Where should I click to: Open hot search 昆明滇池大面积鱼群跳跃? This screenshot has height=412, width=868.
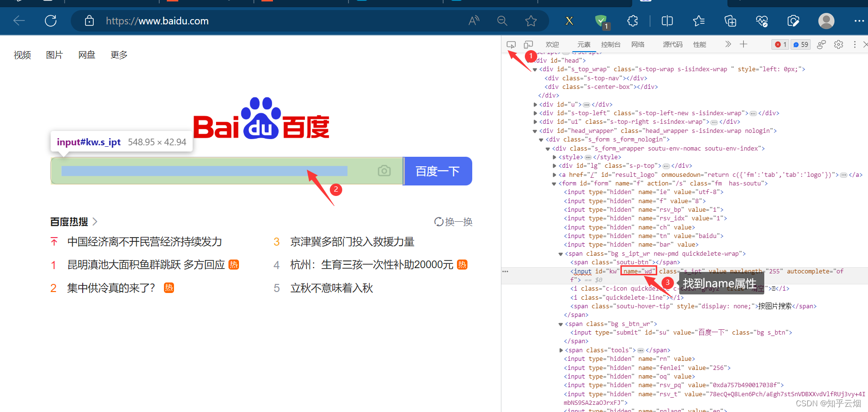tap(146, 265)
